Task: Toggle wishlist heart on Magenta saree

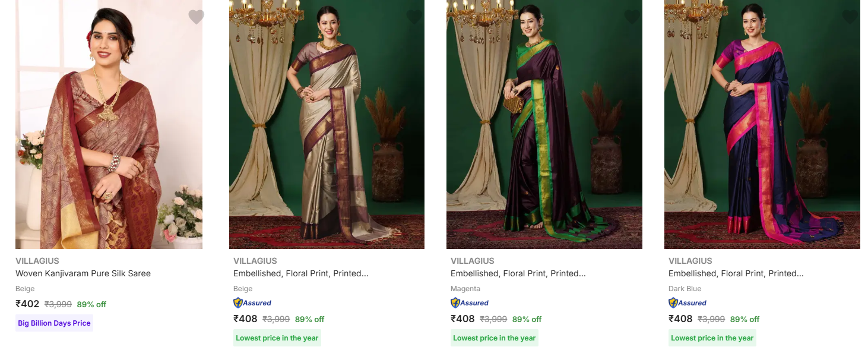Action: click(632, 17)
